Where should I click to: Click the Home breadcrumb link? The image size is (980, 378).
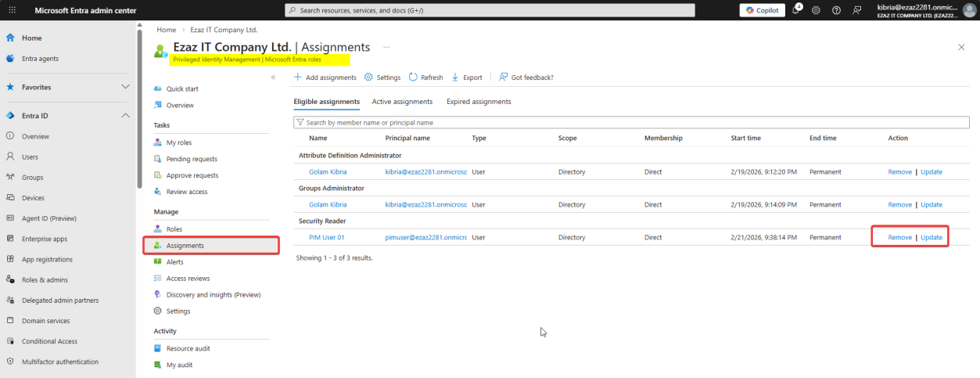(x=166, y=30)
